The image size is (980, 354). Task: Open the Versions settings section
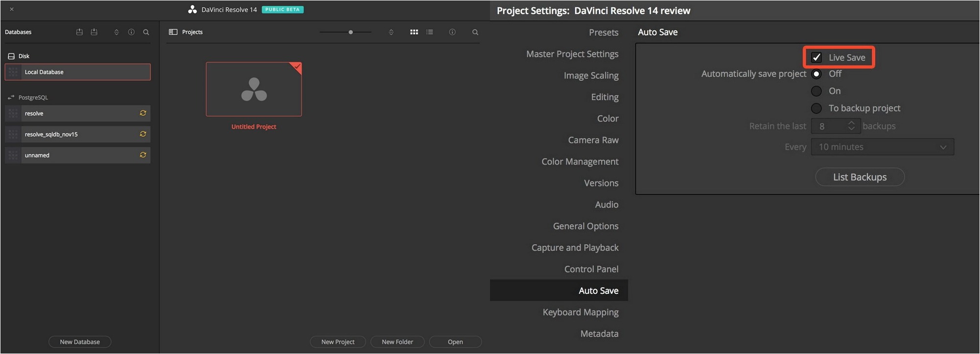tap(601, 183)
